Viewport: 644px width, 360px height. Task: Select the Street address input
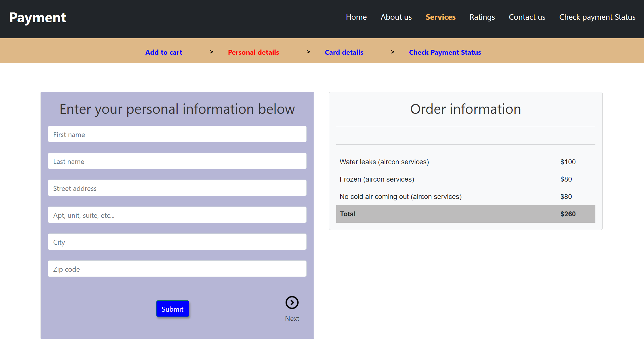click(x=177, y=188)
